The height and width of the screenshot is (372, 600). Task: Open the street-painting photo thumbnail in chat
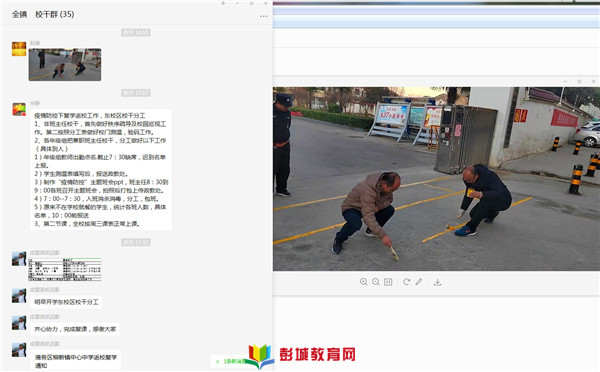(65, 64)
